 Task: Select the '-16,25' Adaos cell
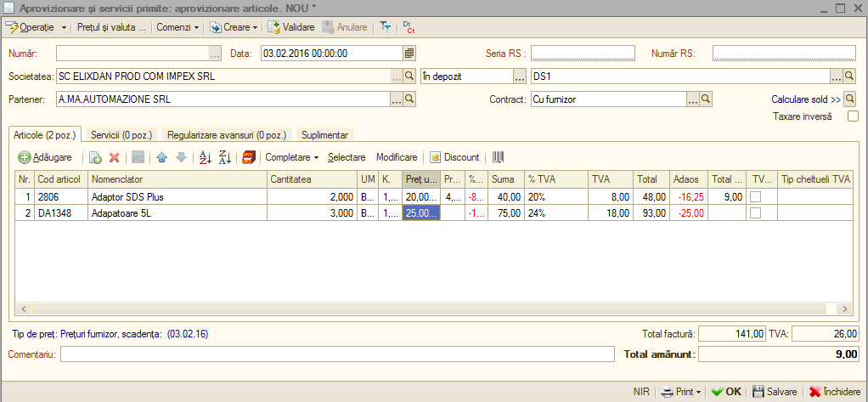coord(689,196)
